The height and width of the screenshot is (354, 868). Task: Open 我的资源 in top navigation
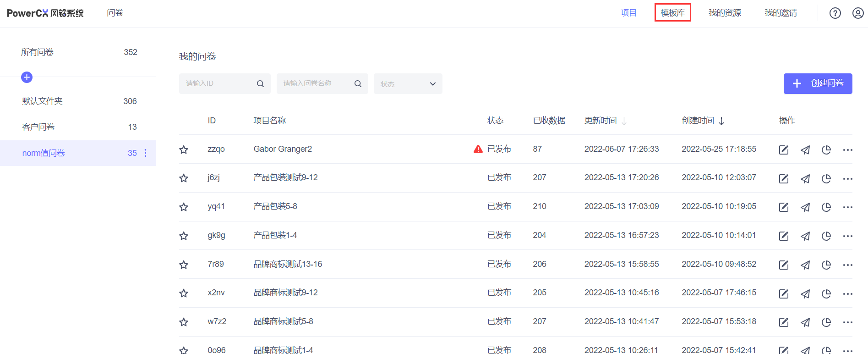[x=724, y=13]
